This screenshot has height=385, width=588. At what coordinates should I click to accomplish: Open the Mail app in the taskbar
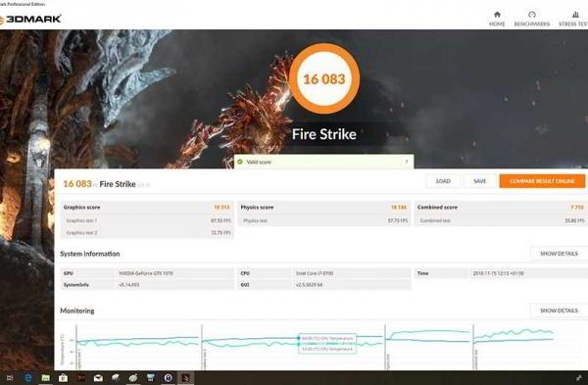coord(98,378)
